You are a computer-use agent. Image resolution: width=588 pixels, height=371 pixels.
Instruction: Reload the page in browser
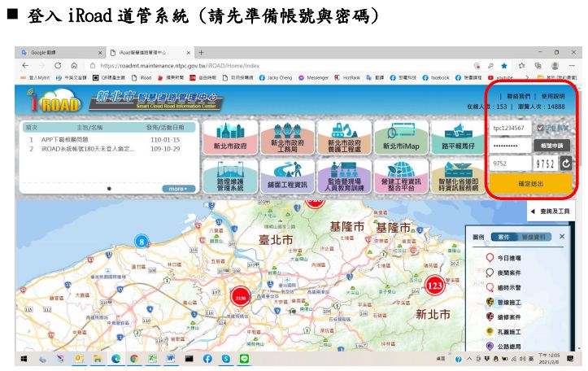58,66
